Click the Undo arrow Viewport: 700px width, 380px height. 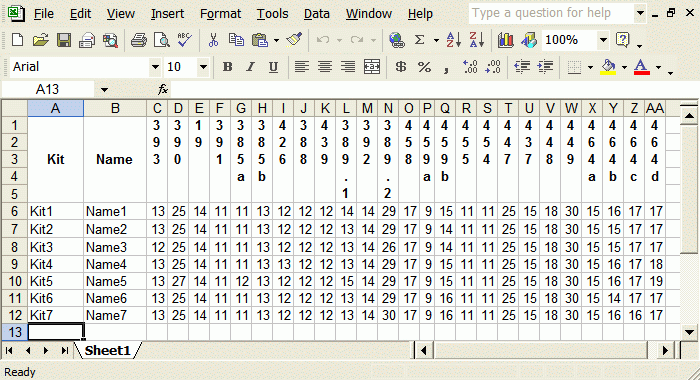click(323, 40)
